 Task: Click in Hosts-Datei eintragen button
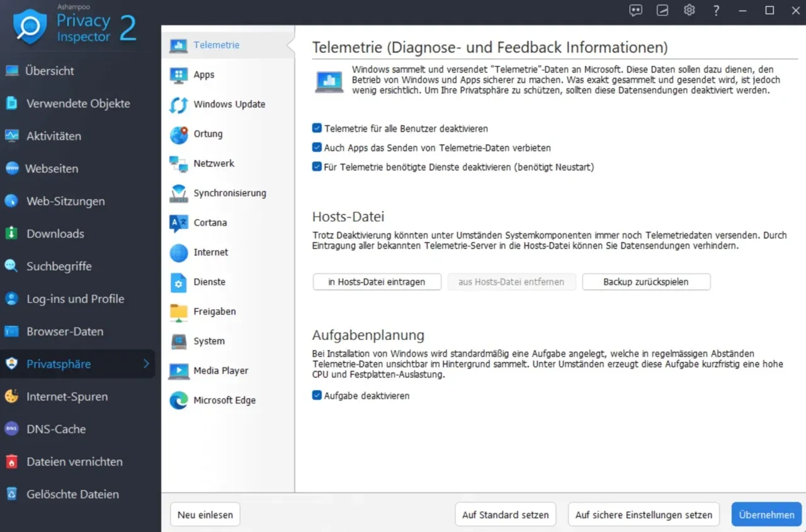(x=377, y=282)
